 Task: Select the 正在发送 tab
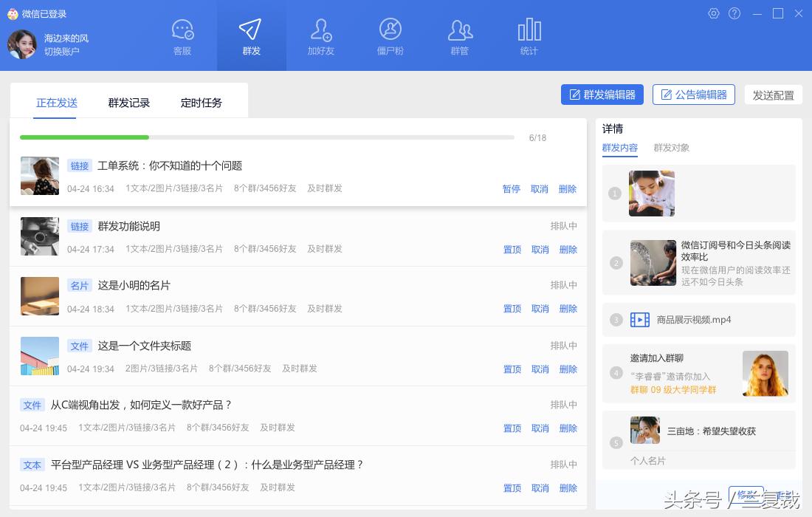click(57, 103)
